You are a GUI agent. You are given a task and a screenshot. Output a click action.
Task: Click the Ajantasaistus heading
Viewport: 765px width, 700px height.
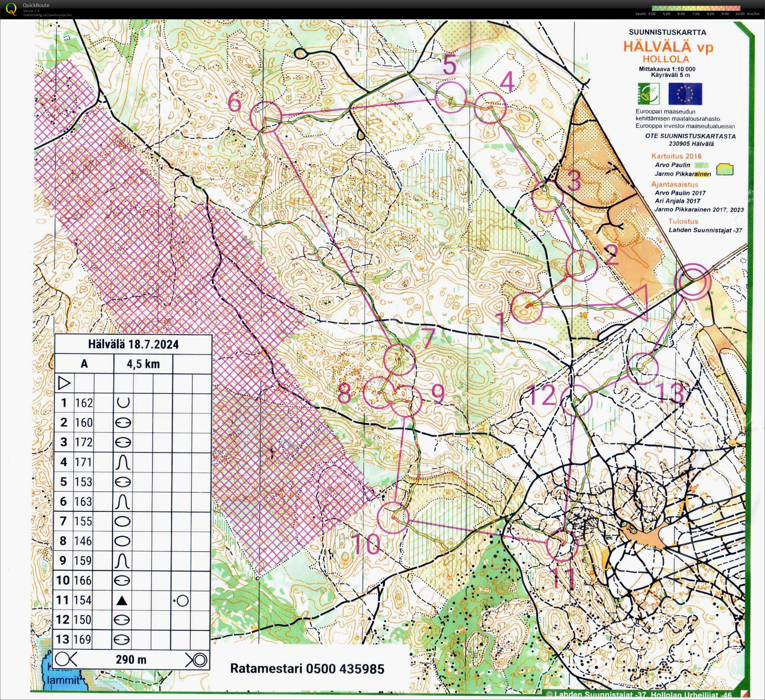point(675,184)
